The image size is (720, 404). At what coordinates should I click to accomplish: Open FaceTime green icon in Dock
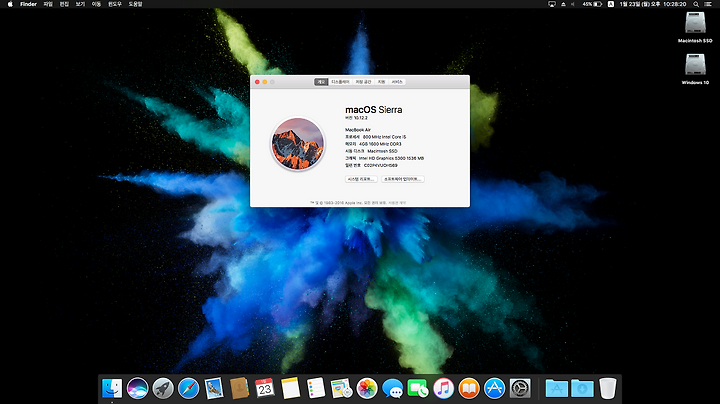pyautogui.click(x=418, y=388)
